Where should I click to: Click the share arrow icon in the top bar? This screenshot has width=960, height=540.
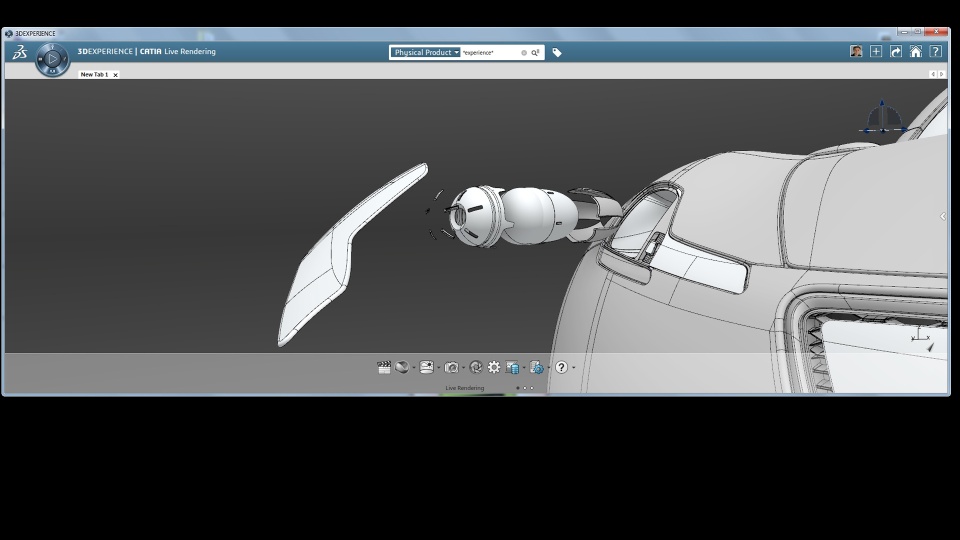(x=896, y=51)
